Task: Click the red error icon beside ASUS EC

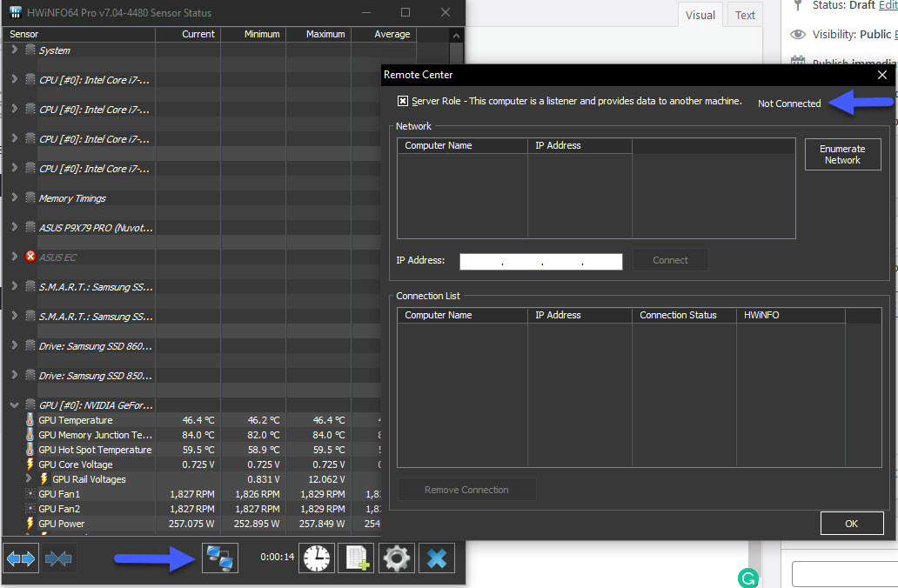Action: point(31,257)
